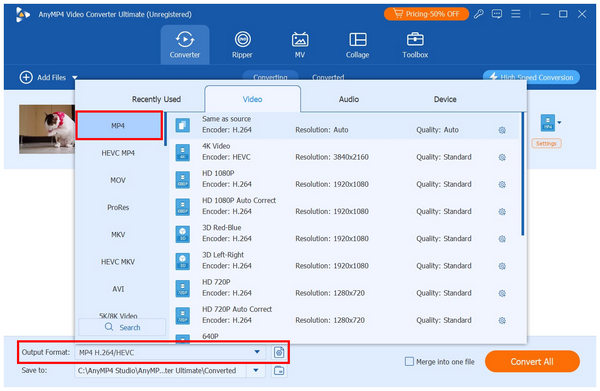Open settings gear for 4K Video
This screenshot has width=600, height=391.
tap(502, 157)
